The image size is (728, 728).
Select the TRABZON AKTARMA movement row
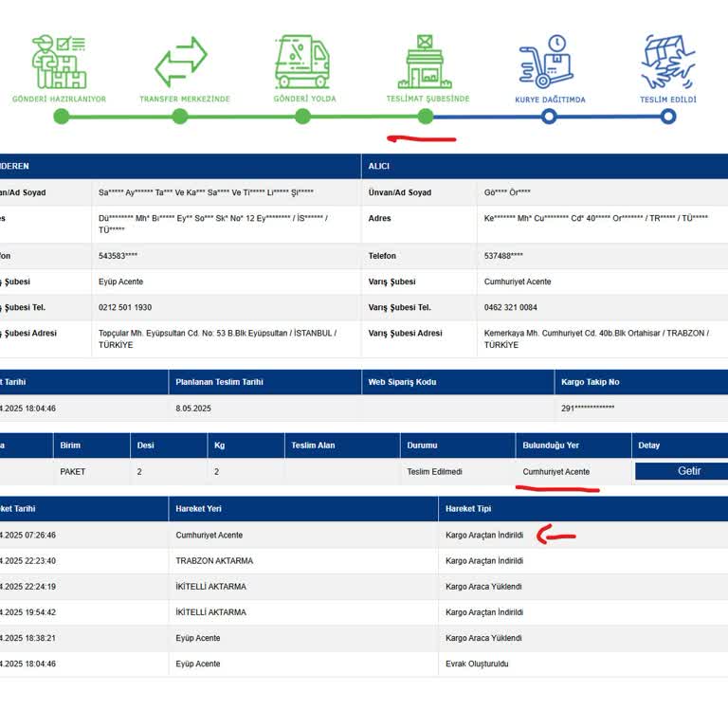[214, 560]
